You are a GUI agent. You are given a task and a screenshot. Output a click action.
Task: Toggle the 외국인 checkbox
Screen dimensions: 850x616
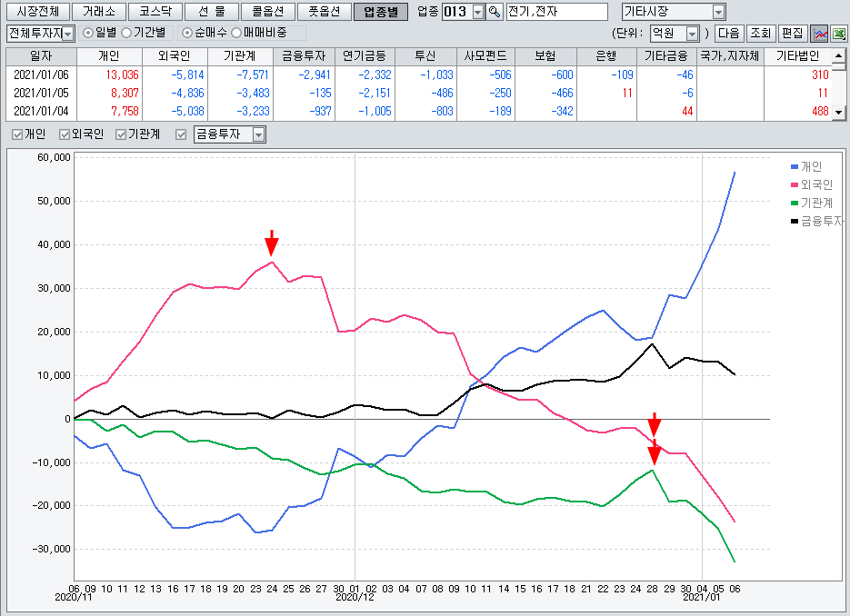(65, 134)
